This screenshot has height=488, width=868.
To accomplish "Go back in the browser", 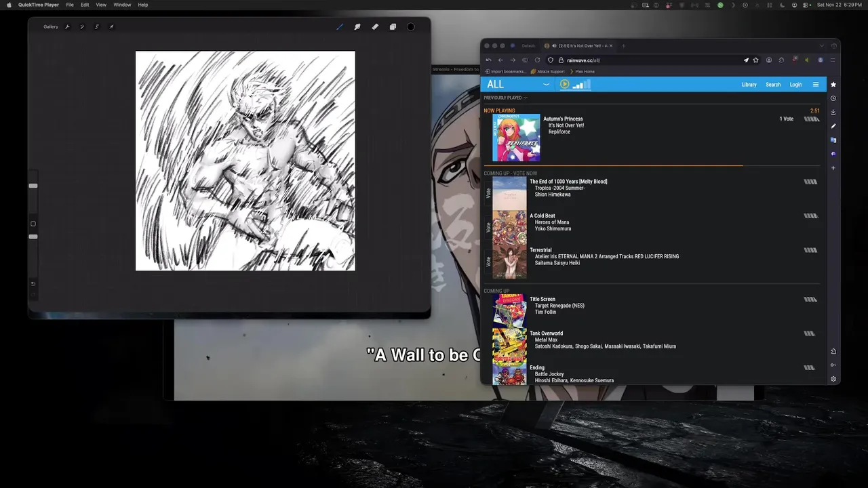I will [500, 60].
